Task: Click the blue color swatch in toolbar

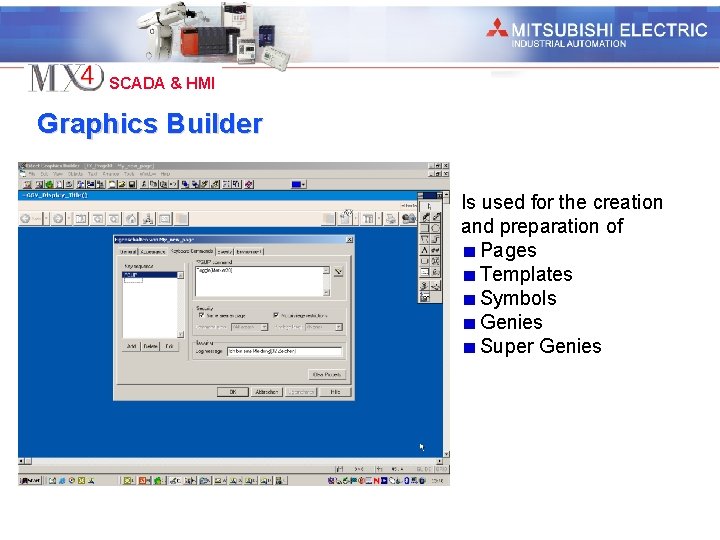Action: 296,185
